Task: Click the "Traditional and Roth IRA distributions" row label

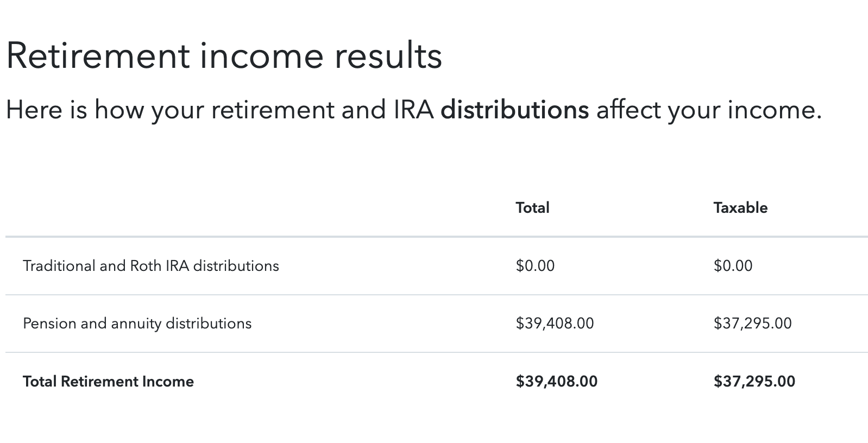Action: (x=150, y=266)
